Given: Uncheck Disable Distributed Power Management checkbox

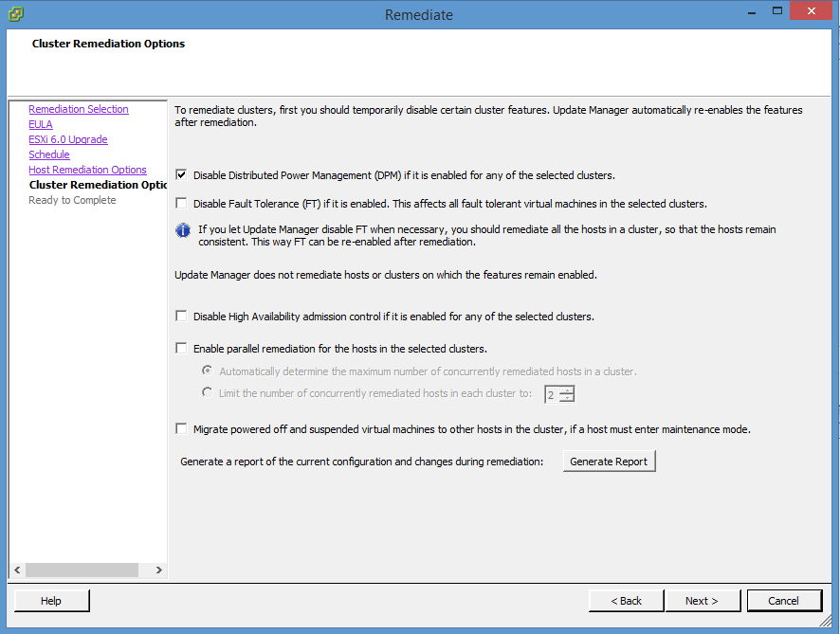Looking at the screenshot, I should pos(181,175).
